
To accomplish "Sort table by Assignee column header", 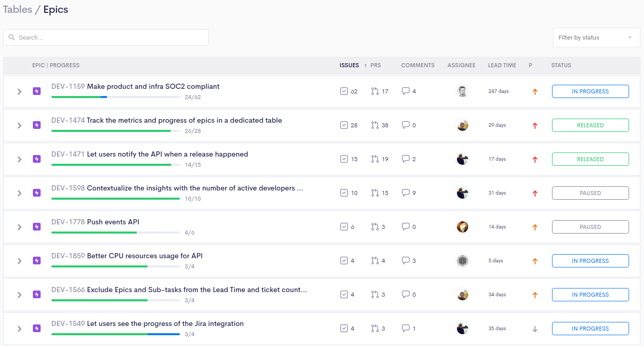I will [x=462, y=66].
